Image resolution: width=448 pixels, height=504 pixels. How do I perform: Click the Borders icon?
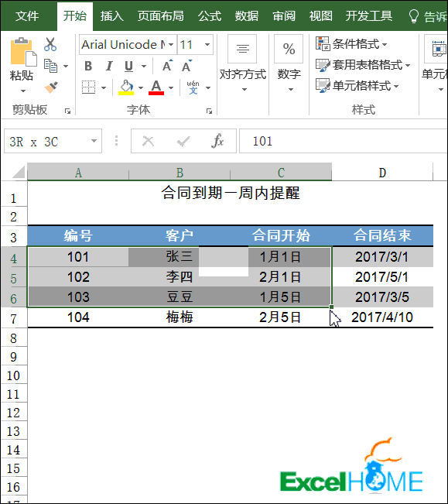tap(89, 87)
